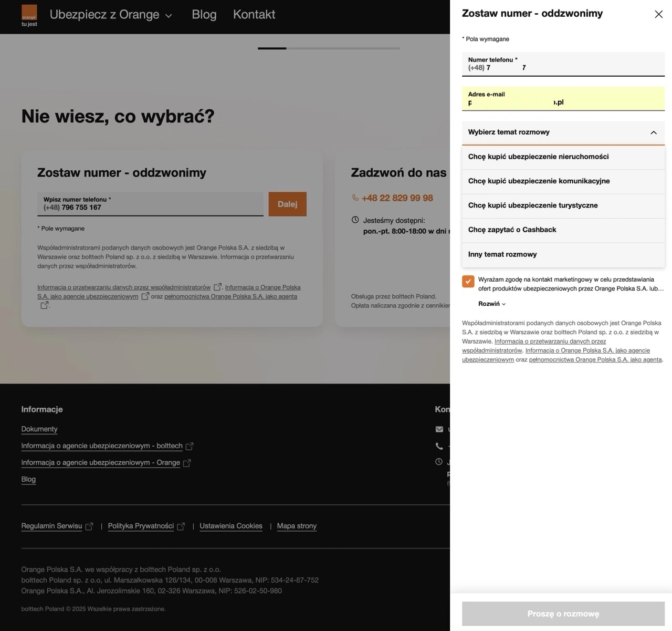The height and width of the screenshot is (631, 672).
Task: Click the external-link icon beside agencie ubezpieczeniowym - bolttech
Action: (190, 446)
